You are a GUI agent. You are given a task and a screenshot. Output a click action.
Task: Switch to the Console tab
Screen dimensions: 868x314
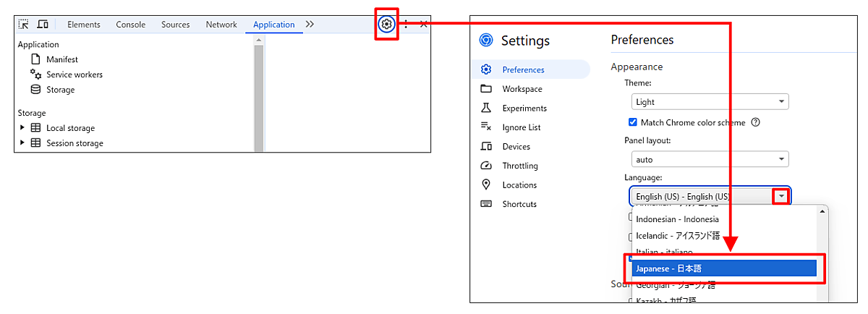(x=130, y=25)
